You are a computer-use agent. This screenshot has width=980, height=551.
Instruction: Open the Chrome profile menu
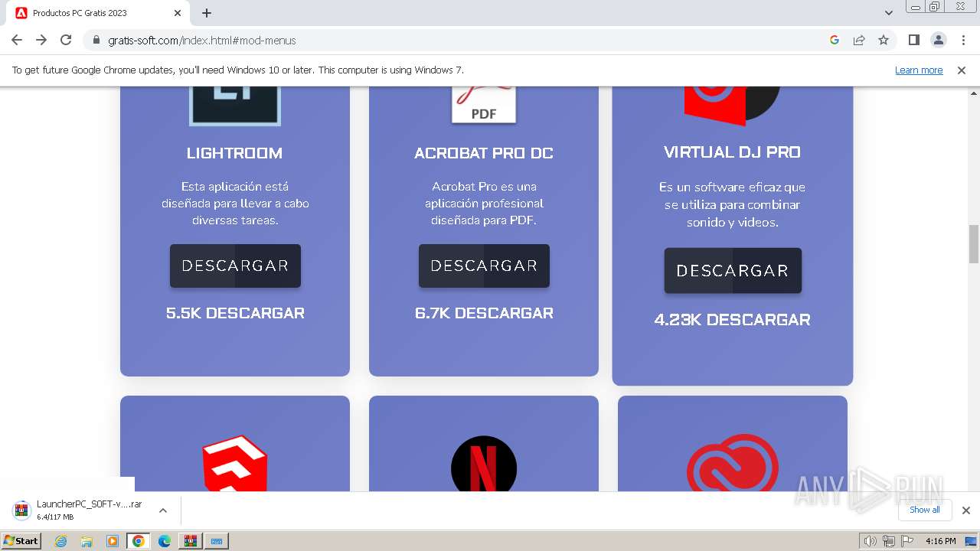tap(938, 40)
